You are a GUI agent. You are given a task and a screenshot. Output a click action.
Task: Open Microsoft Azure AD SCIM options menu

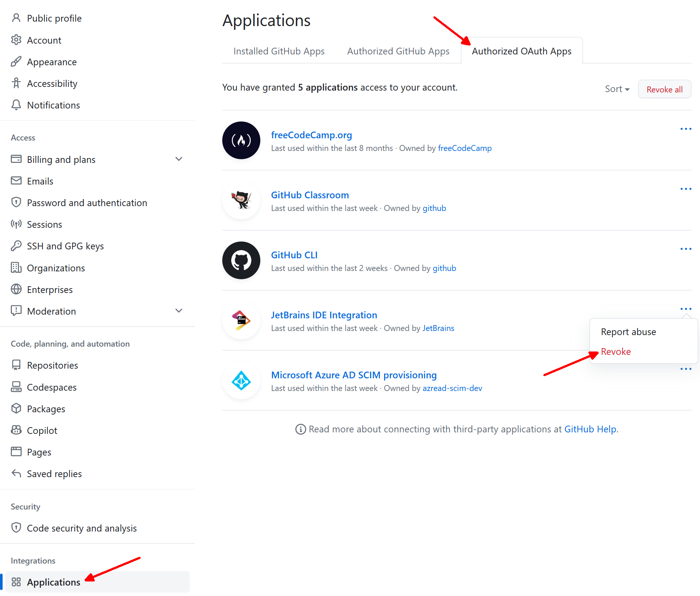pos(686,369)
